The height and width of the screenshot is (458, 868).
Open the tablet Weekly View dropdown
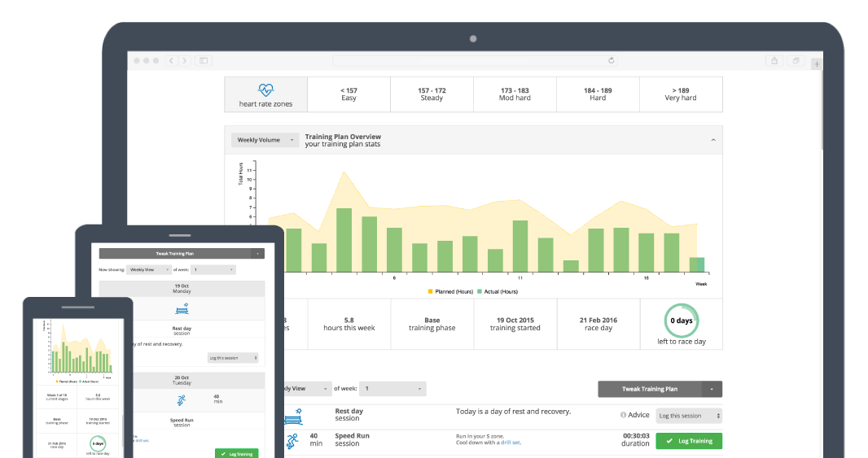coord(149,270)
